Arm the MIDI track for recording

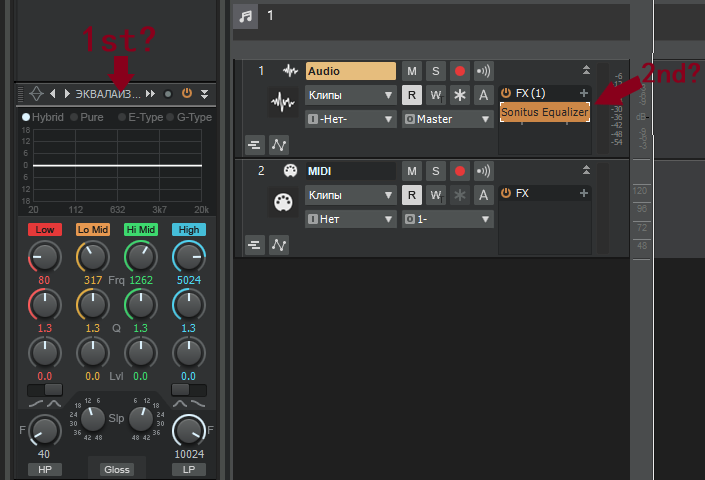[x=460, y=171]
